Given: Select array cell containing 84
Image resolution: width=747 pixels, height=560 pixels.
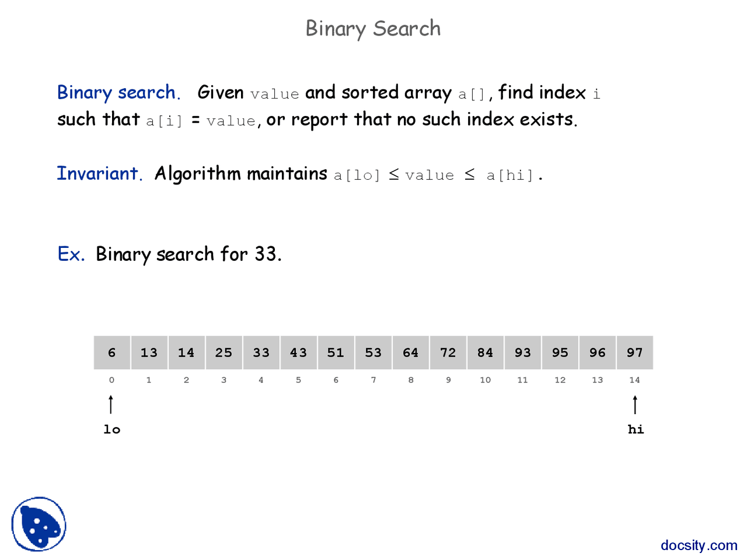Looking at the screenshot, I should coord(486,352).
